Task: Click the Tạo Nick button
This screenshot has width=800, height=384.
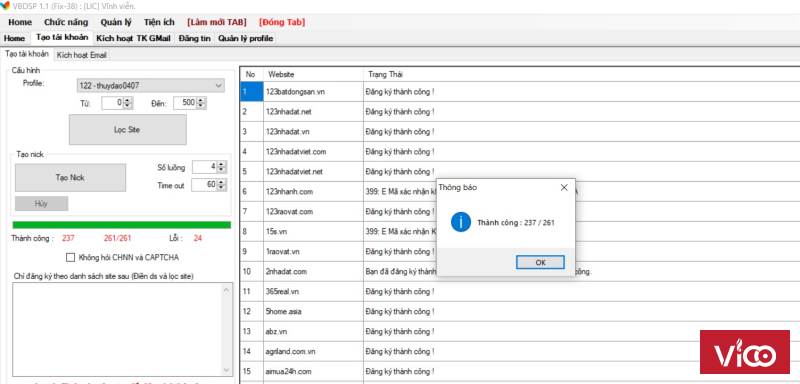Action: pos(70,177)
